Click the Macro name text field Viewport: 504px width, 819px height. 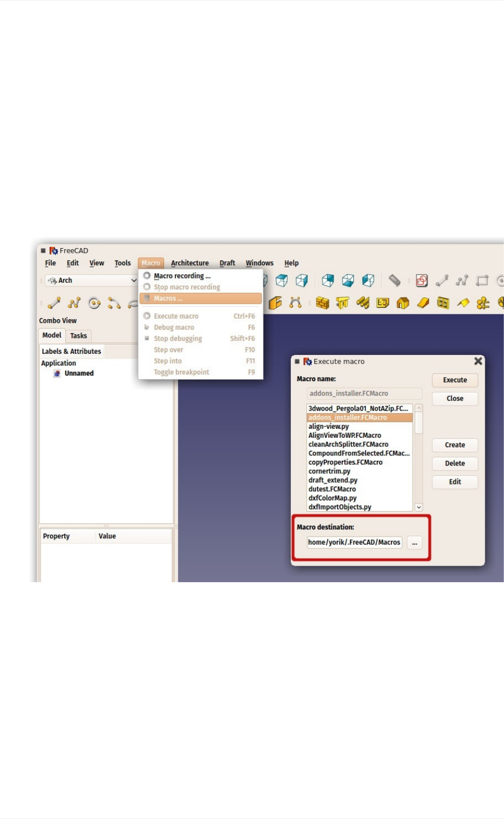pos(365,393)
